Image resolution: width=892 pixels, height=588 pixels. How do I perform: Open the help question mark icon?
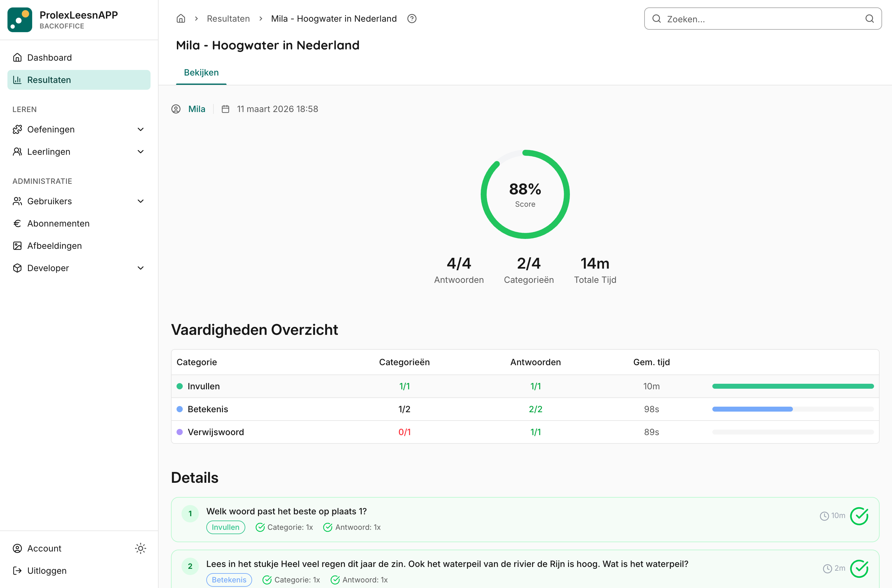click(x=412, y=19)
